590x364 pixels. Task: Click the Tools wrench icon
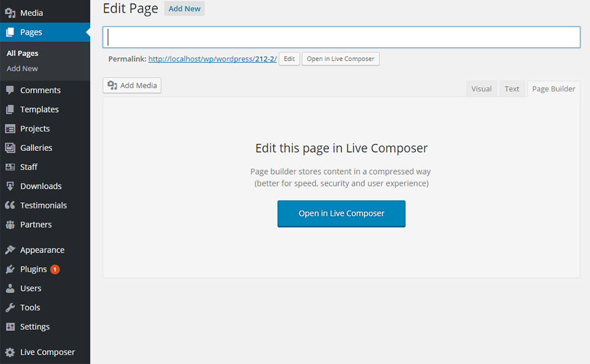pyautogui.click(x=10, y=307)
